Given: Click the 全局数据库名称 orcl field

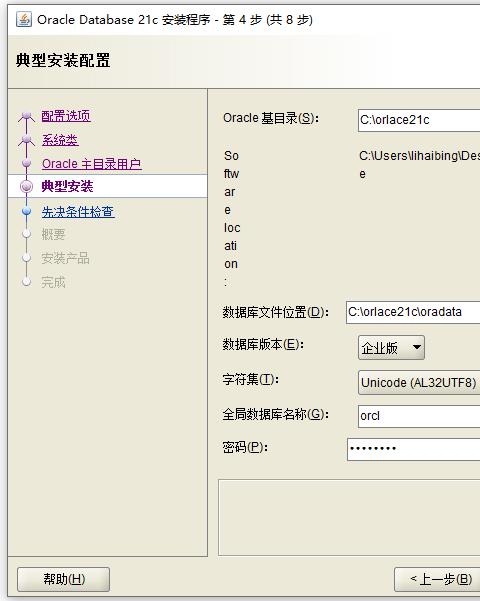Looking at the screenshot, I should coord(419,416).
